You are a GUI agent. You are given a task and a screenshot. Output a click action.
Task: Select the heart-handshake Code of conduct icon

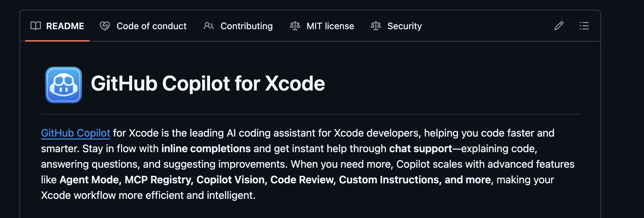click(104, 26)
